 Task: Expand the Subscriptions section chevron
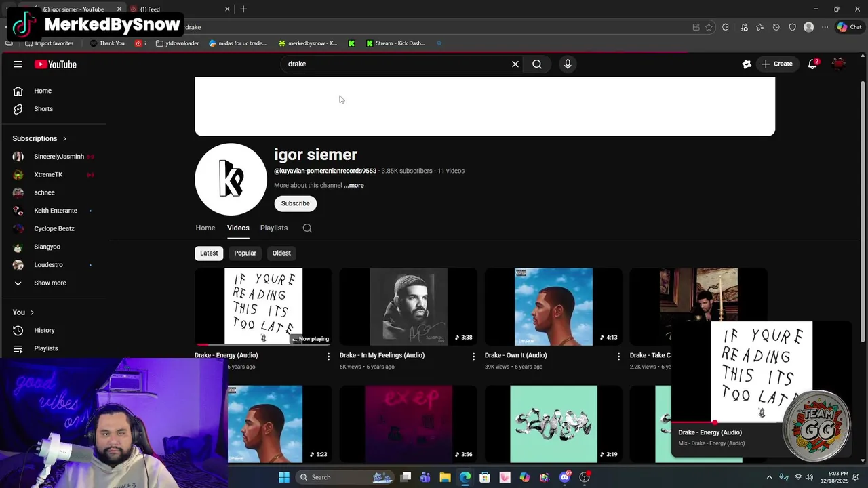coord(64,139)
